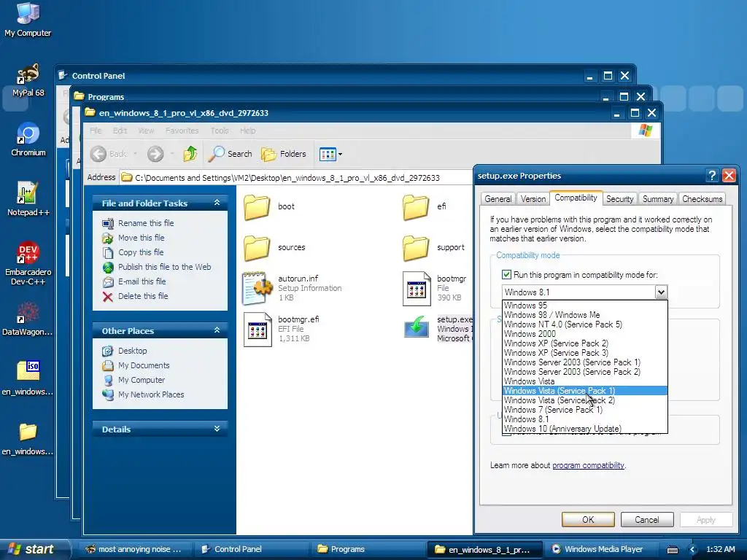747x560 pixels.
Task: Click Cancel in setup.exe Properties
Action: (646, 519)
